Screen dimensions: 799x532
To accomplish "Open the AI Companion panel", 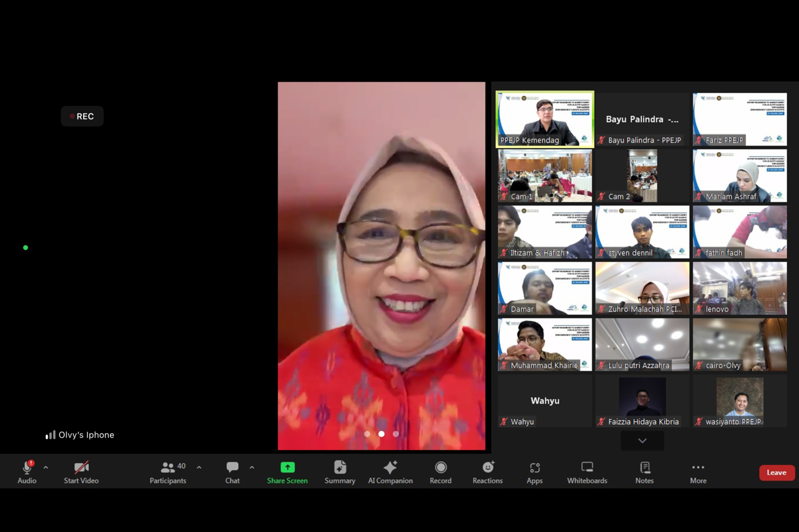I will point(390,472).
